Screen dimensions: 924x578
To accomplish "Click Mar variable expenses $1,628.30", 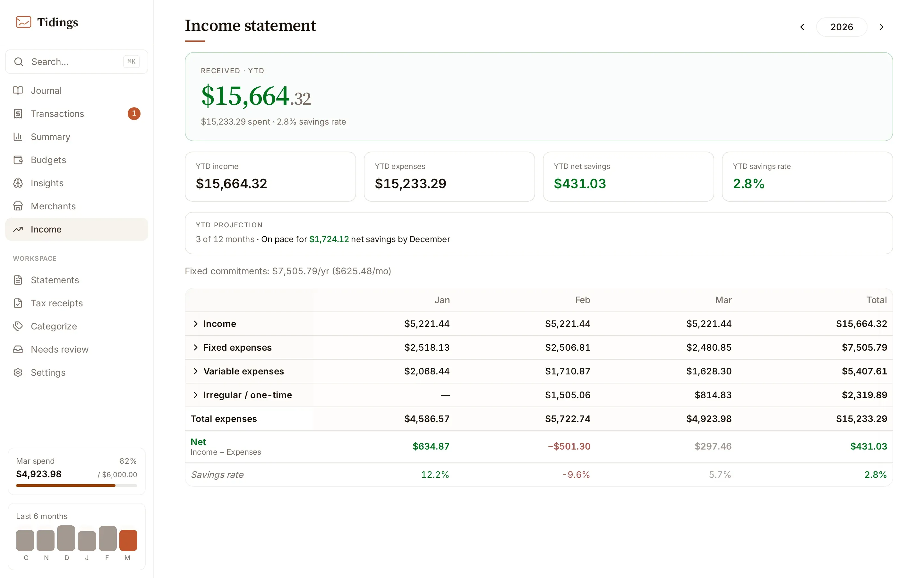I will pyautogui.click(x=709, y=371).
